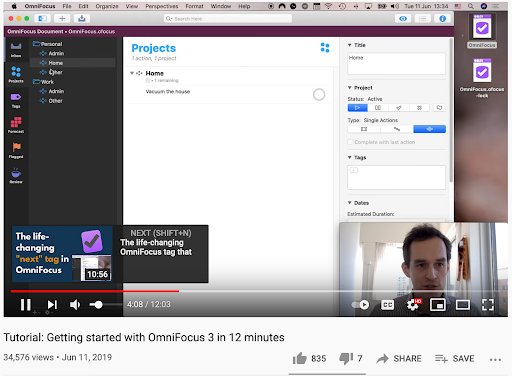Open the Inbox perspective in sidebar
The width and height of the screenshot is (512, 376).
(16, 49)
